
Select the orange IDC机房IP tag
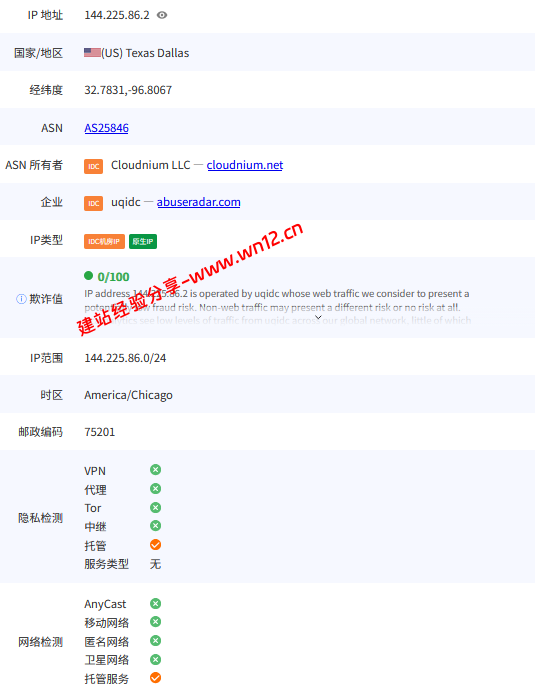(x=104, y=241)
